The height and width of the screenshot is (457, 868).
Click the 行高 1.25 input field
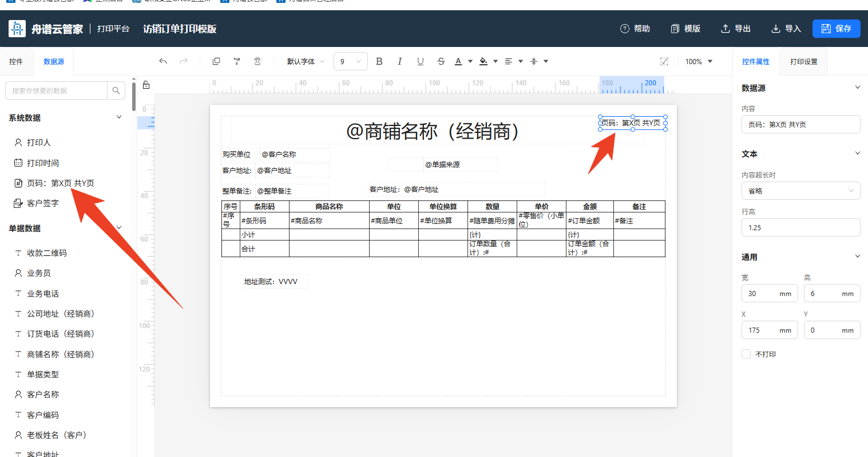coord(801,227)
